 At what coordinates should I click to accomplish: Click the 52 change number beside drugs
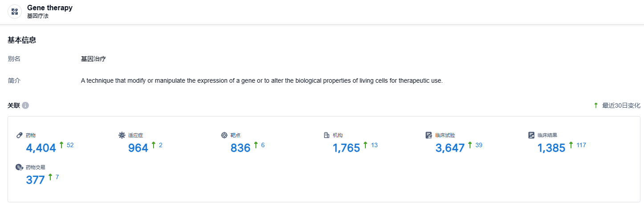pos(70,145)
